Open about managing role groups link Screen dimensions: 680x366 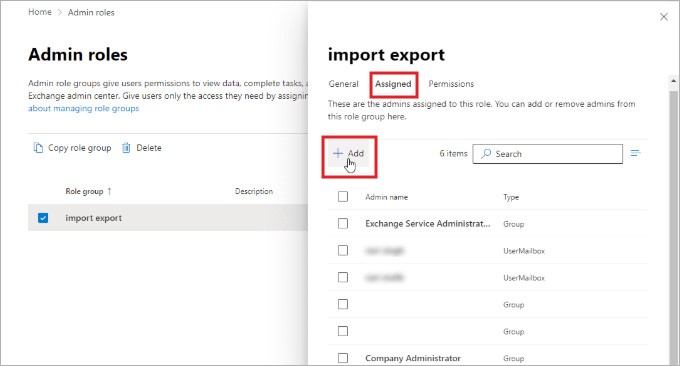pyautogui.click(x=84, y=108)
